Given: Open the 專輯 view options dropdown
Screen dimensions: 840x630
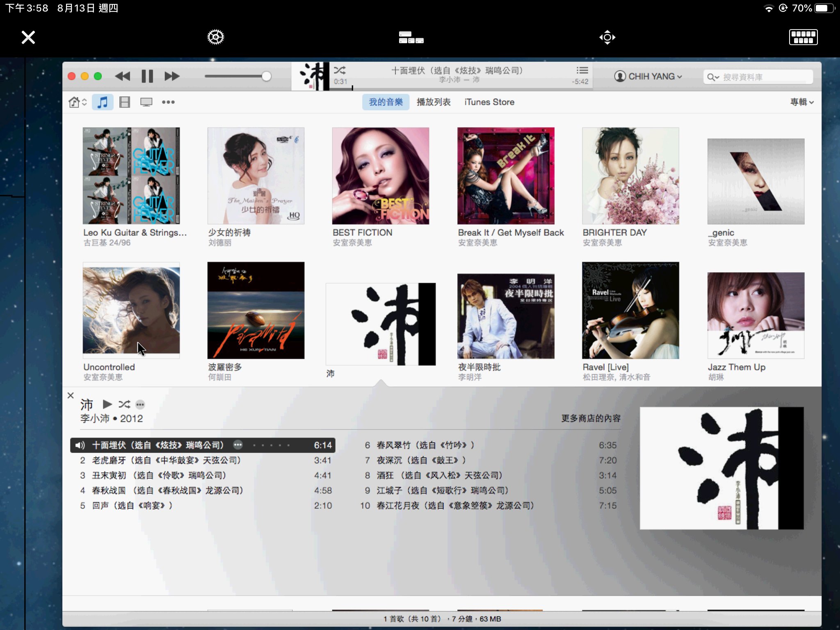Looking at the screenshot, I should tap(802, 102).
